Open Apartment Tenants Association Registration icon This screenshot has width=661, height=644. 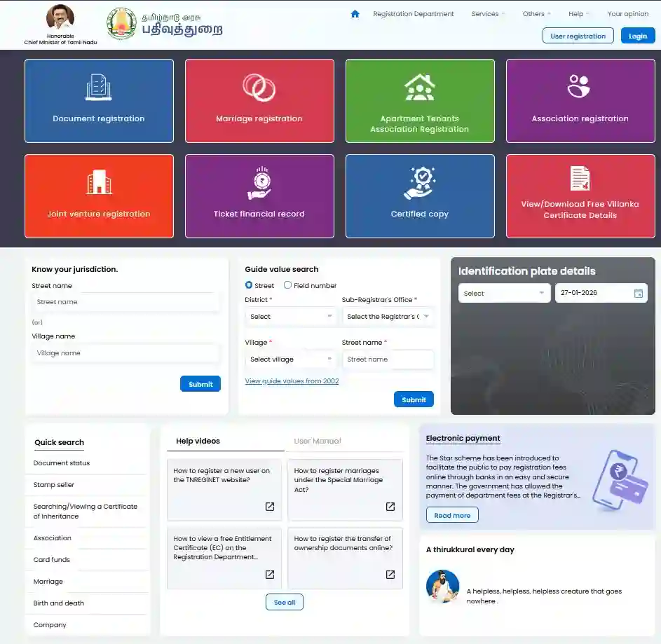(x=419, y=87)
